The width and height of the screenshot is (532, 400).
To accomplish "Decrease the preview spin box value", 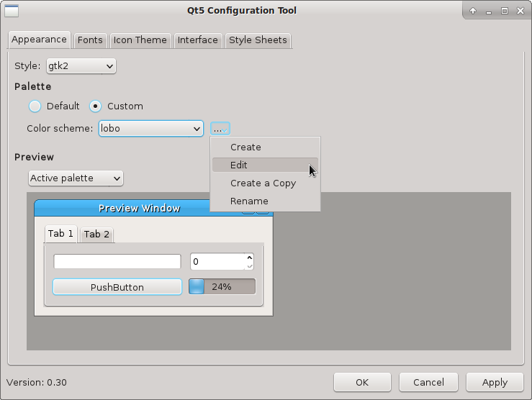I will tap(250, 265).
